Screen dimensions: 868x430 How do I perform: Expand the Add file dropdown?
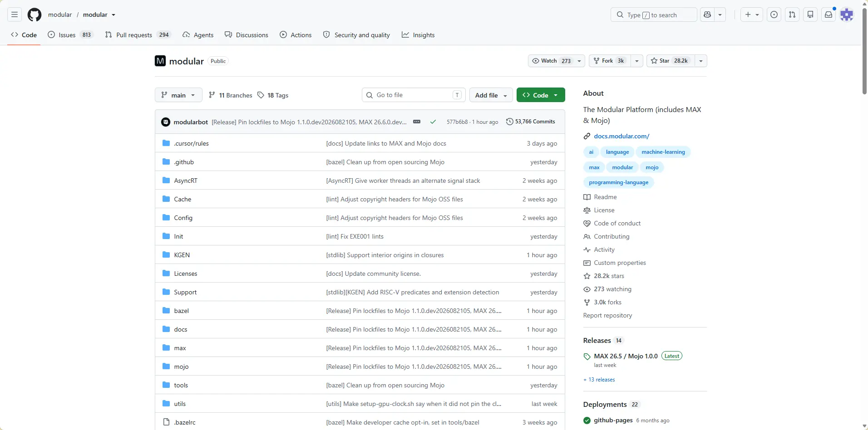tap(491, 95)
